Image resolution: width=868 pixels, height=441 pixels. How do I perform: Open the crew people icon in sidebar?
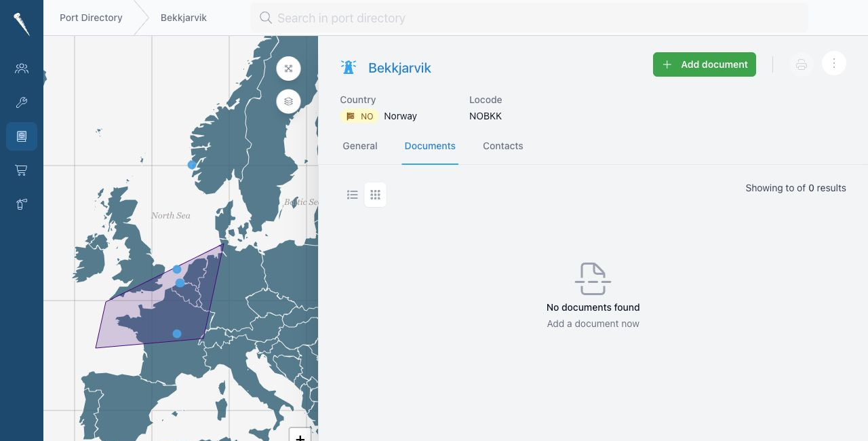(x=22, y=69)
